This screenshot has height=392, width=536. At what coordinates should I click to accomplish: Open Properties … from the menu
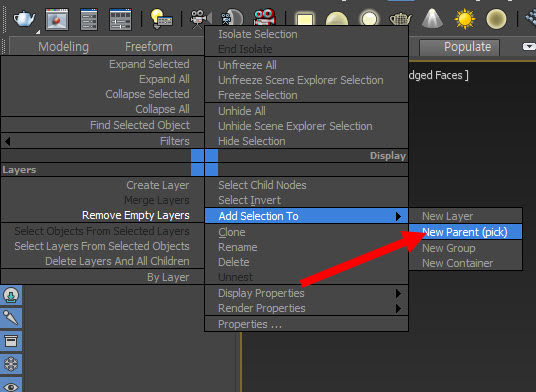click(306, 324)
